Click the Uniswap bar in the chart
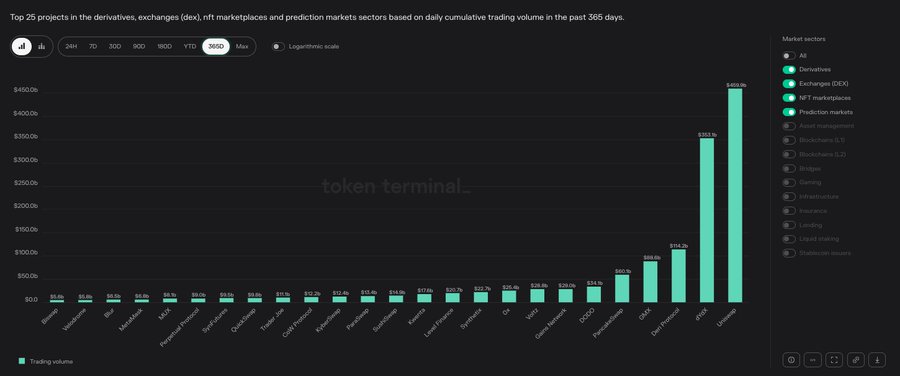This screenshot has width=900, height=376. 735,195
